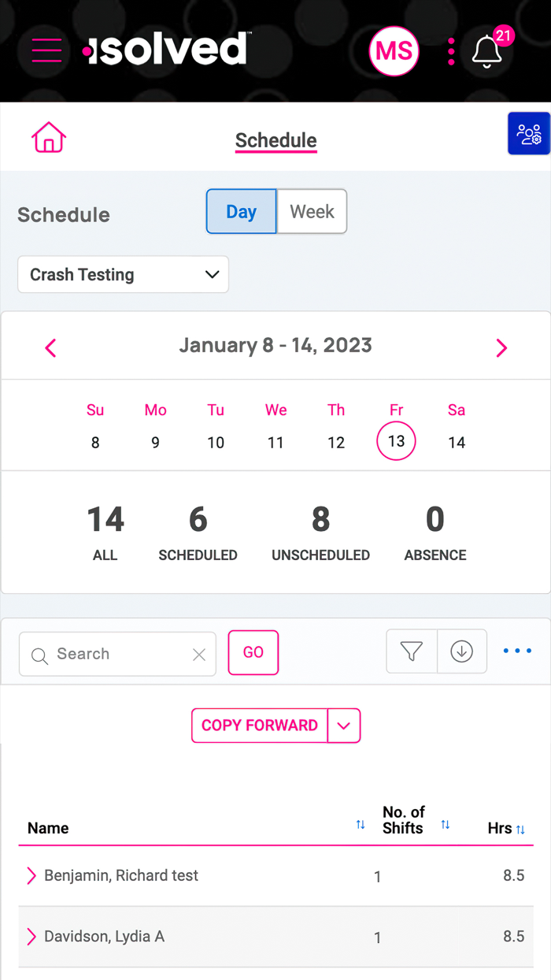Open the Crash Testing dropdown
Viewport: 551px width, 980px height.
tap(124, 274)
